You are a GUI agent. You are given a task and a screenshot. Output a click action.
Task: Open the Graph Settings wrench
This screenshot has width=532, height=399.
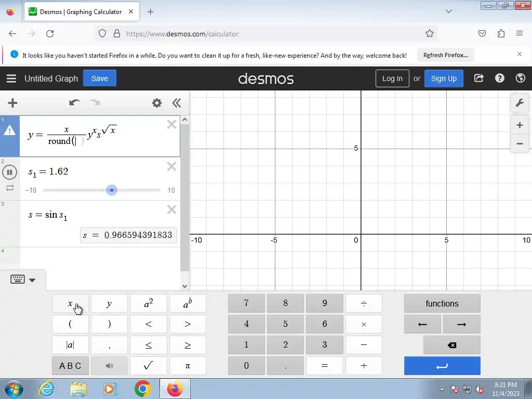point(520,103)
